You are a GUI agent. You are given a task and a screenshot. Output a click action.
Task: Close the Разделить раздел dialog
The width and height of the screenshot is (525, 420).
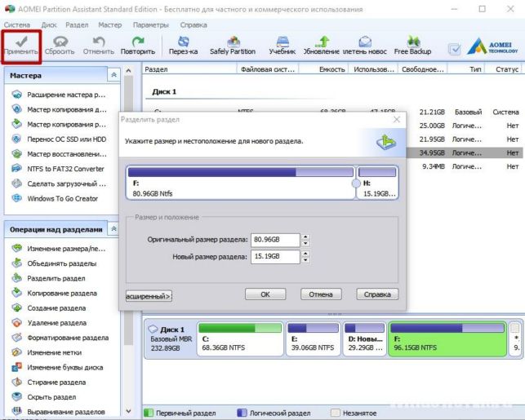(x=397, y=119)
